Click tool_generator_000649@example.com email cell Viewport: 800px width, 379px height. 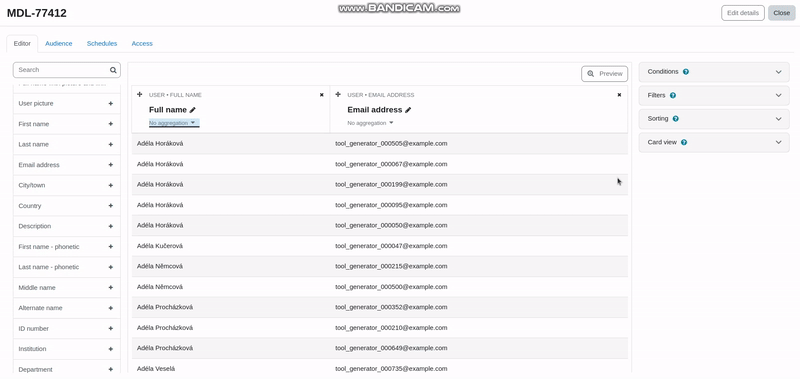(x=391, y=348)
